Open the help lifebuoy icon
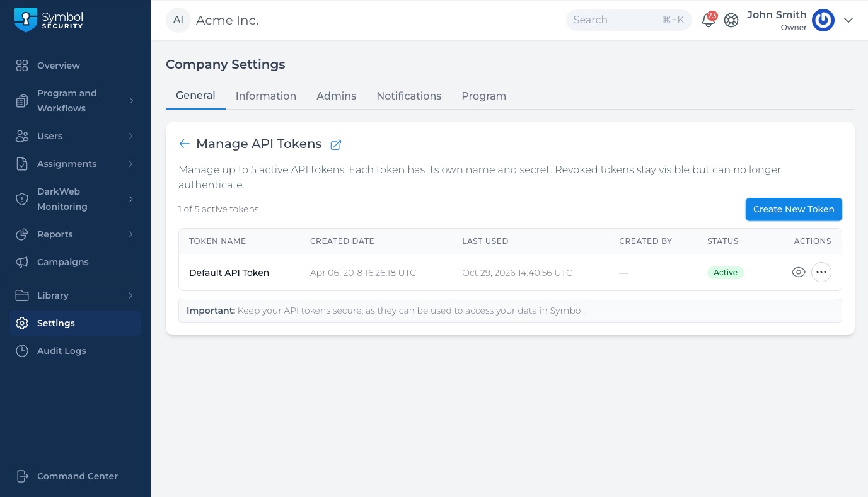 (731, 20)
